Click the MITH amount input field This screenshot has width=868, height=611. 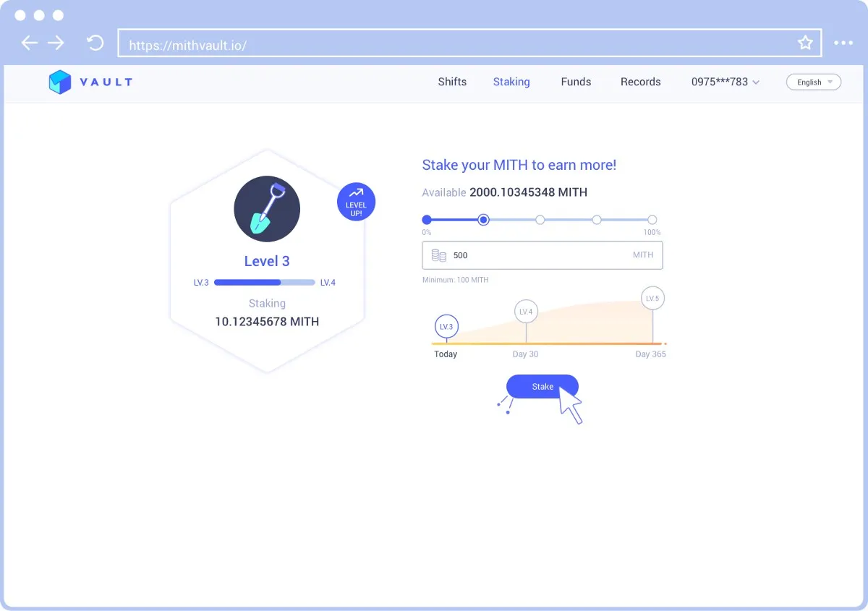pos(542,255)
